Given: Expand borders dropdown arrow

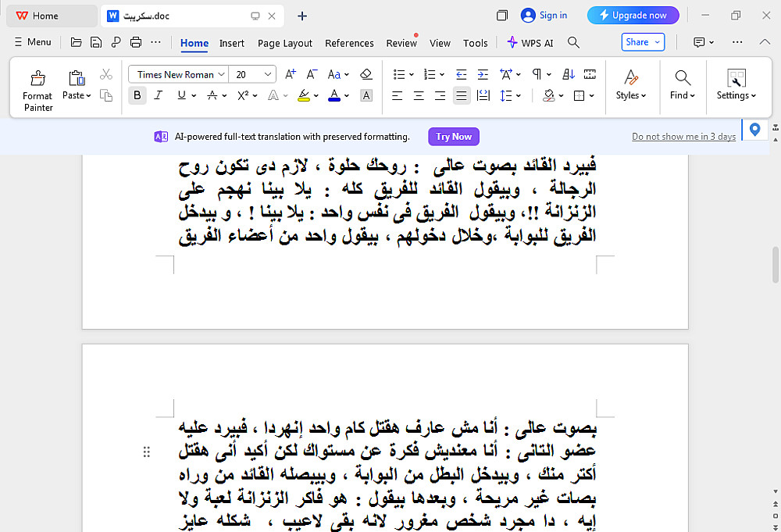Looking at the screenshot, I should tap(592, 95).
